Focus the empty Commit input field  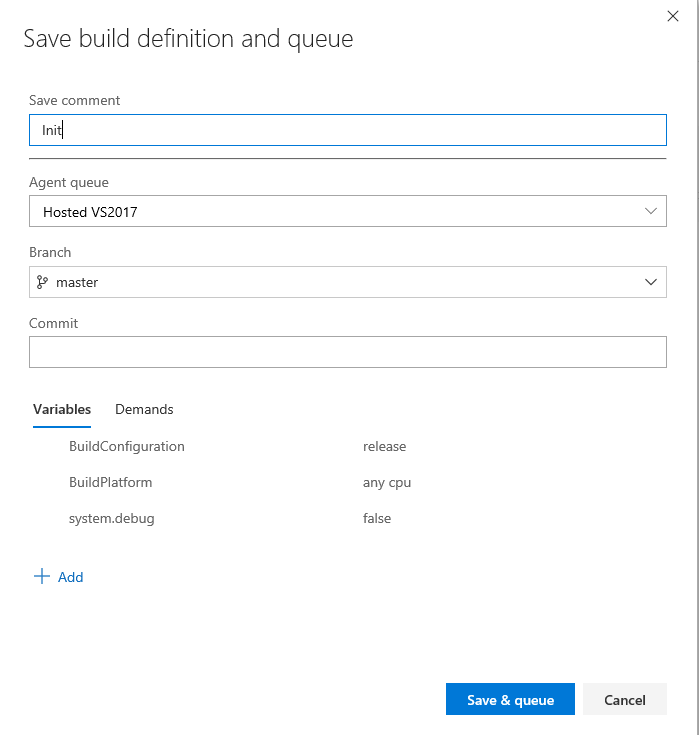click(x=347, y=352)
